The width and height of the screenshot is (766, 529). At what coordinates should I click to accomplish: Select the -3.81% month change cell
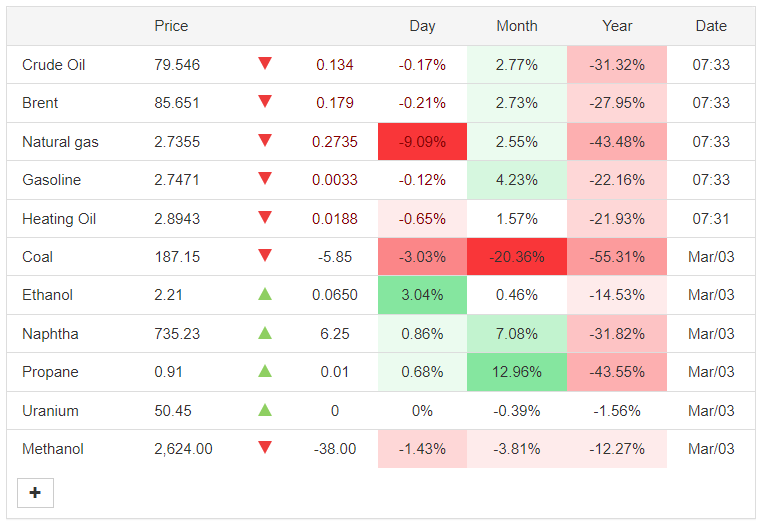tap(517, 448)
